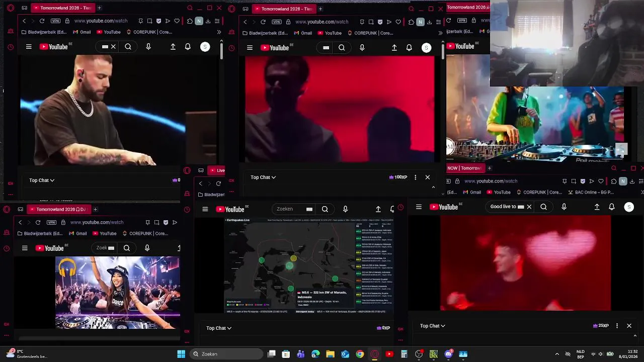This screenshot has height=362, width=644.
Task: Click history clock in tattooed DJ window sidebar
Action: pos(11,47)
